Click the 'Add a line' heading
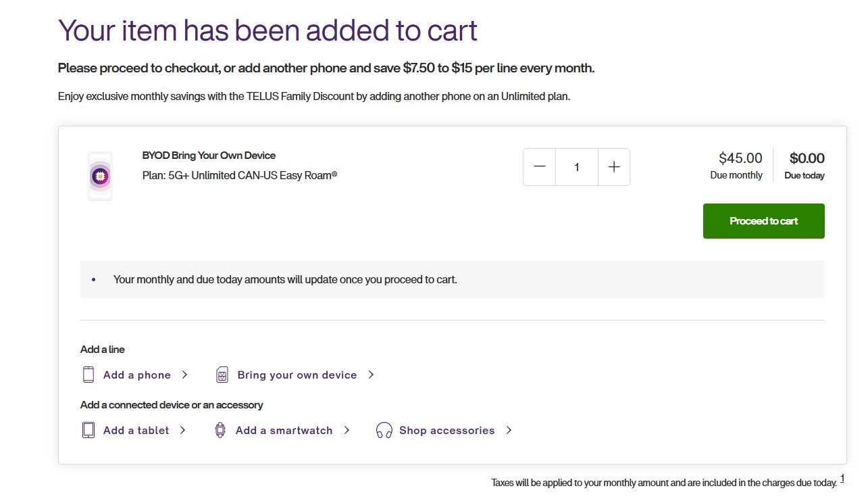Viewport: 868px width, 501px height. pyautogui.click(x=103, y=350)
